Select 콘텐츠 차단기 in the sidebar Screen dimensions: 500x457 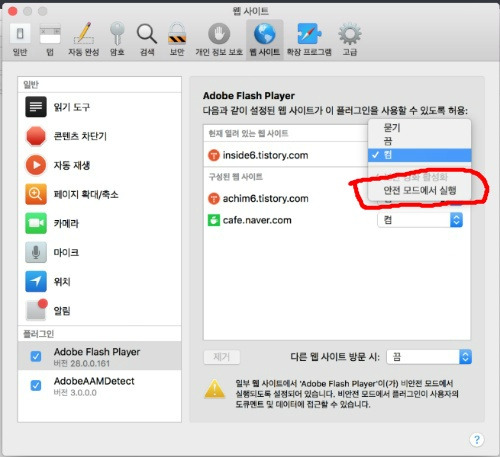[99, 136]
